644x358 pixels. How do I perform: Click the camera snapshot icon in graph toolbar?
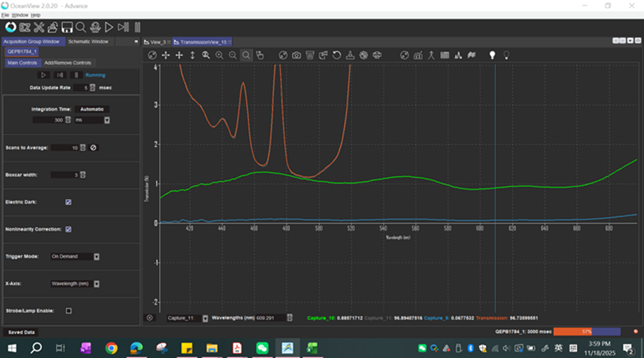click(x=296, y=55)
